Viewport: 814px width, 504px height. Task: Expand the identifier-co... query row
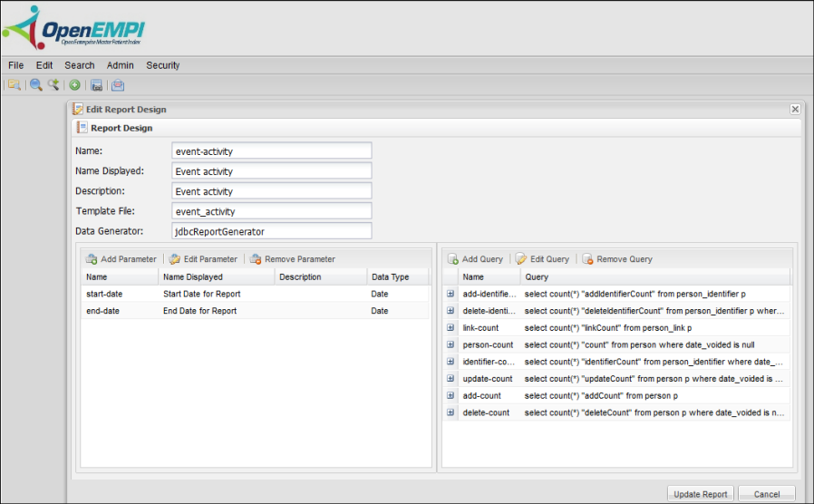(x=451, y=362)
